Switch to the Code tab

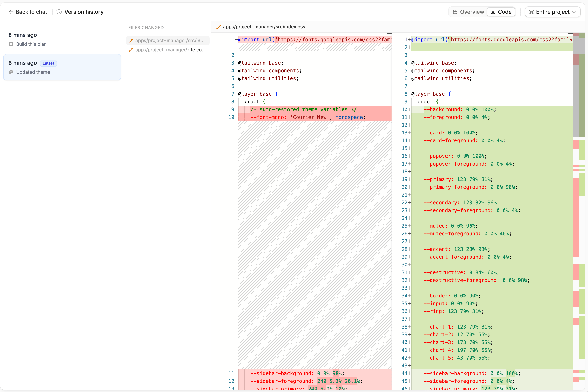501,12
